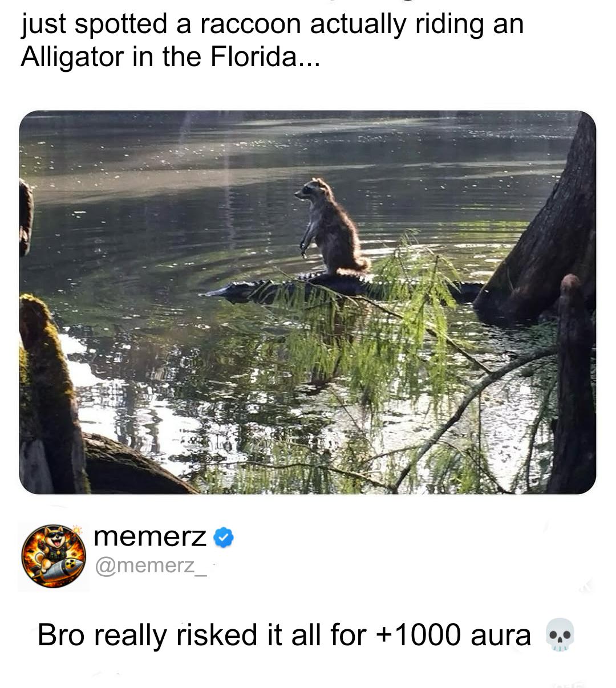Click the memerz profile avatar
Image resolution: width=616 pixels, height=688 pixels.
point(54,556)
